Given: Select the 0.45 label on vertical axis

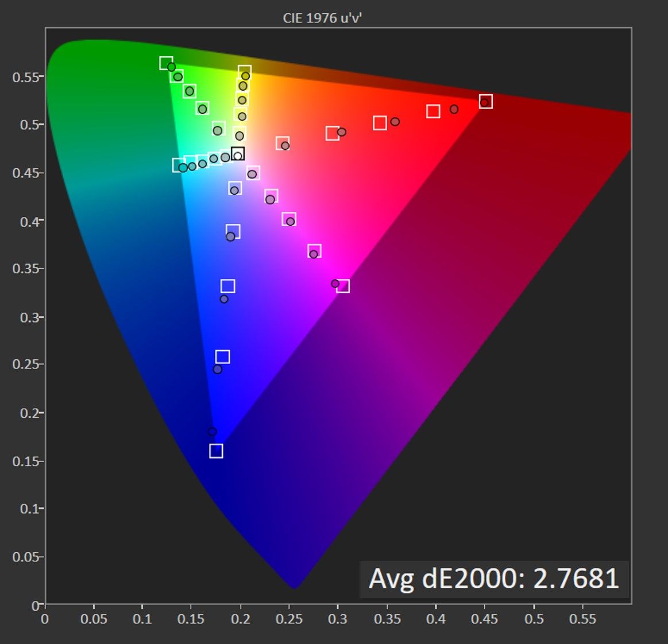Looking at the screenshot, I should click(x=27, y=173).
